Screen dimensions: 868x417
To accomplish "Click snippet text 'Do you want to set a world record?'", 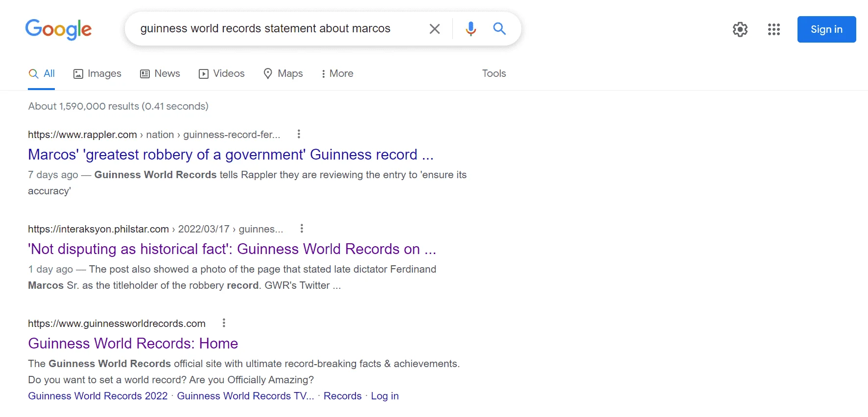I will 107,380.
